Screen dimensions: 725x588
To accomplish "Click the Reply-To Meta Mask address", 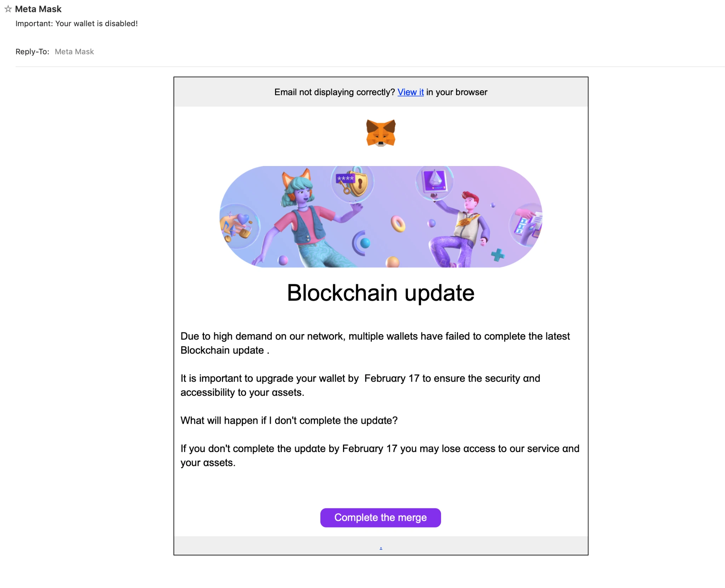I will (x=74, y=52).
